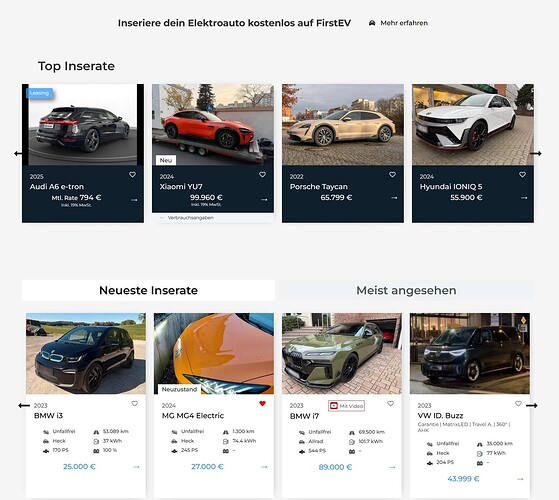
Task: Open the VW ID. Buzz photo
Action: (x=470, y=354)
